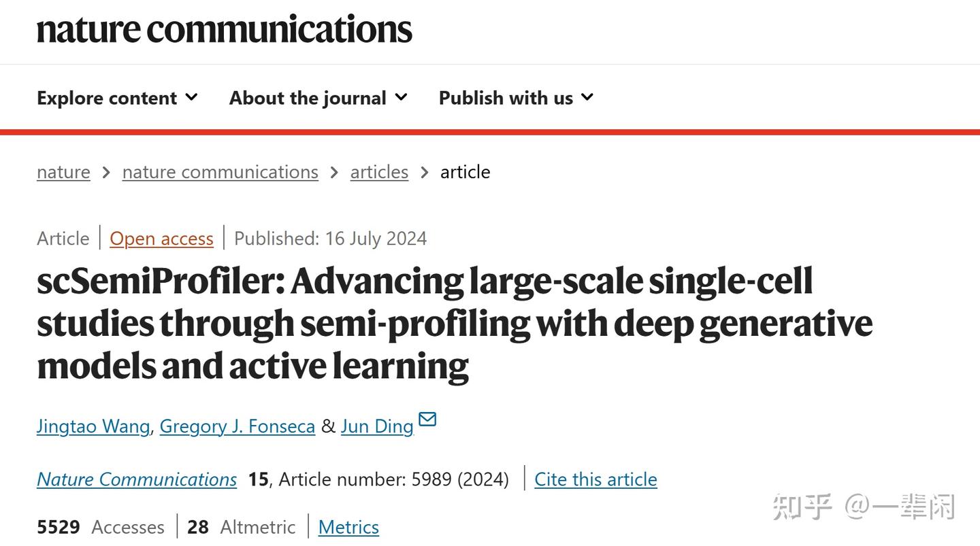This screenshot has height=546, width=980.
Task: Click the Zhihu watermark logo
Action: pos(802,507)
